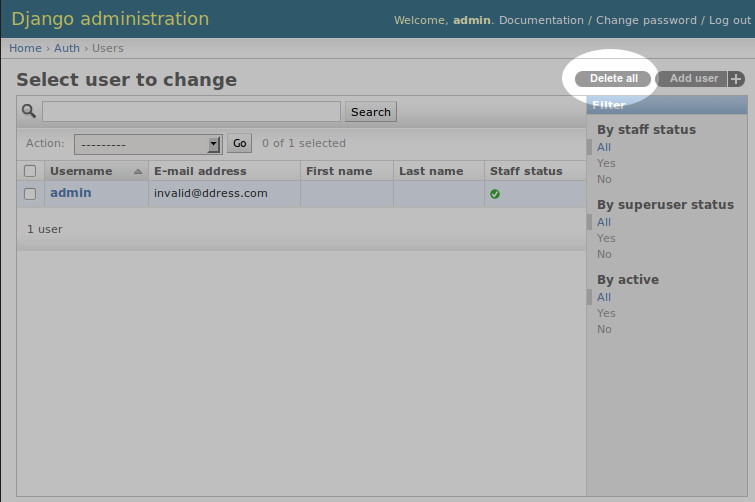Filter By active No

point(604,329)
